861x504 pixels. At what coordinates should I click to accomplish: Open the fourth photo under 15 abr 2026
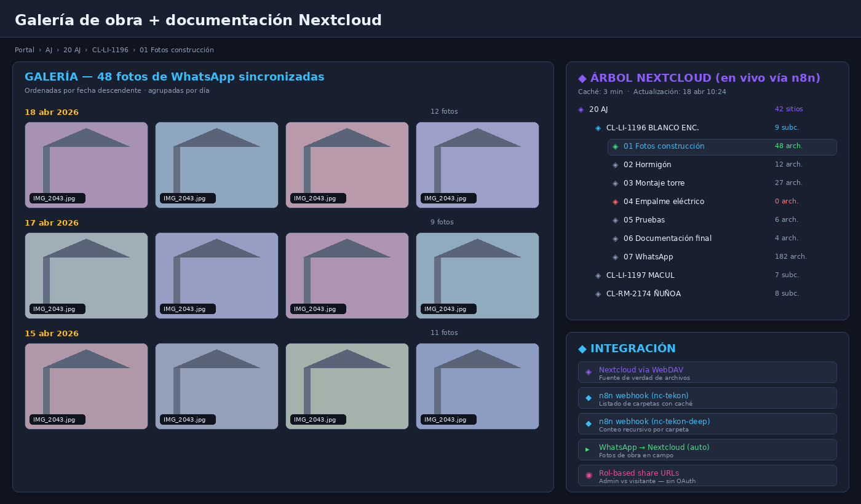coord(477,386)
